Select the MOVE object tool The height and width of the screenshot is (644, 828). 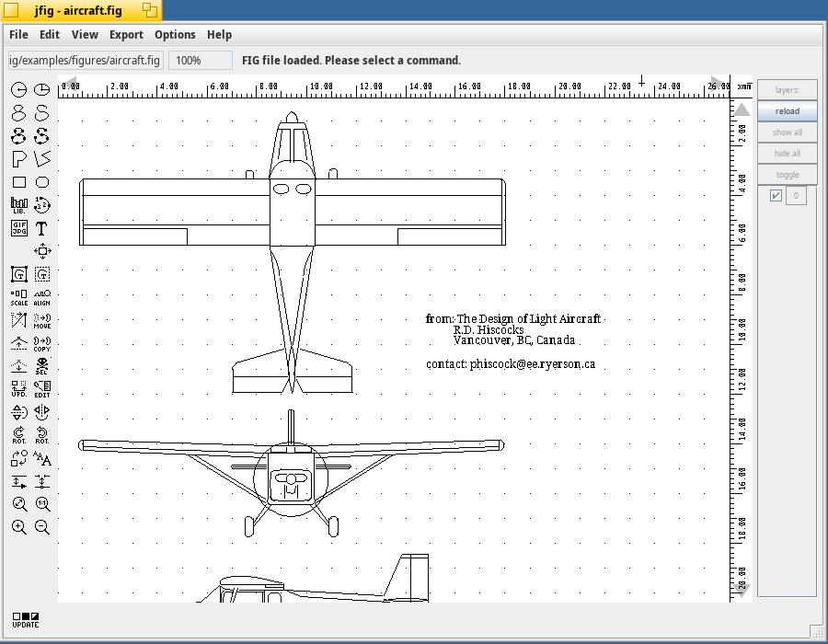tap(42, 320)
